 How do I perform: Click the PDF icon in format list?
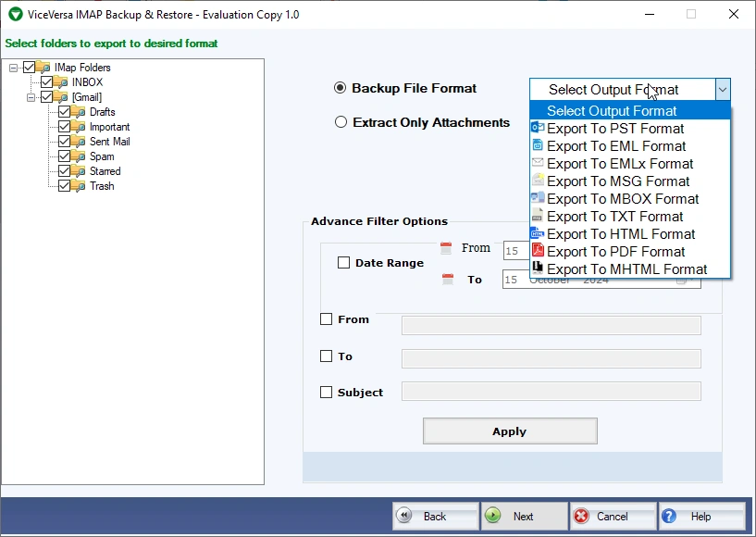point(537,251)
